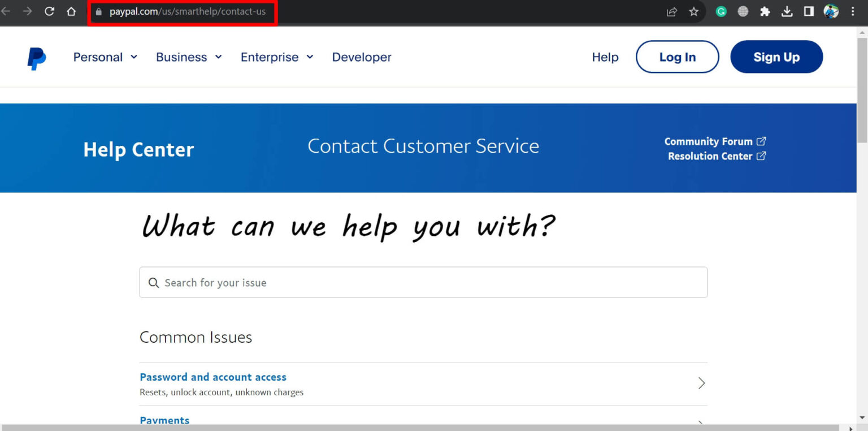The height and width of the screenshot is (431, 868).
Task: Click the PayPal logo
Action: click(x=35, y=57)
